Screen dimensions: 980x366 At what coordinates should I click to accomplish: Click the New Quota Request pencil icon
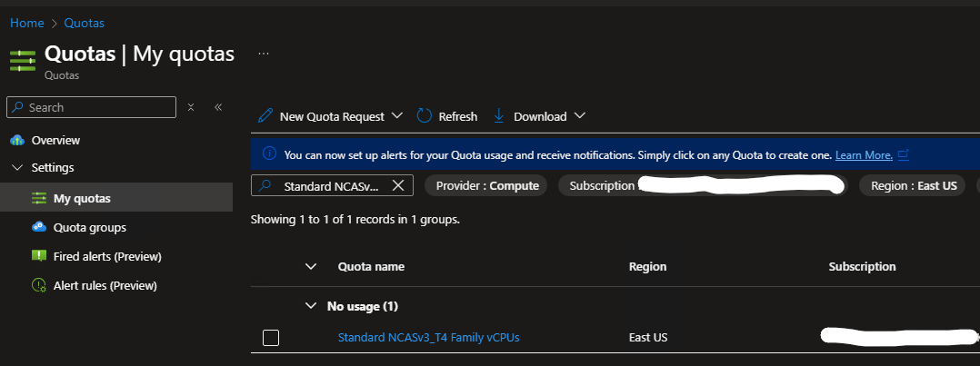coord(265,116)
